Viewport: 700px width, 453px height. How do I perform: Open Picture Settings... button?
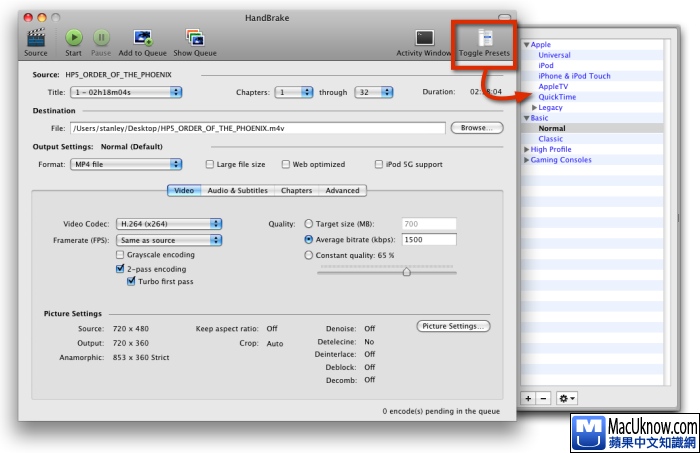click(453, 326)
